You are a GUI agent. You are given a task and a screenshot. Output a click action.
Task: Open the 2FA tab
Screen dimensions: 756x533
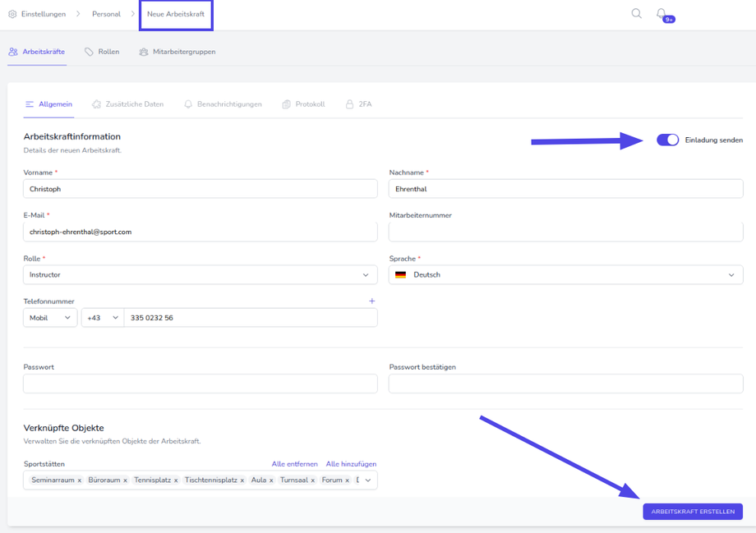[x=359, y=104]
